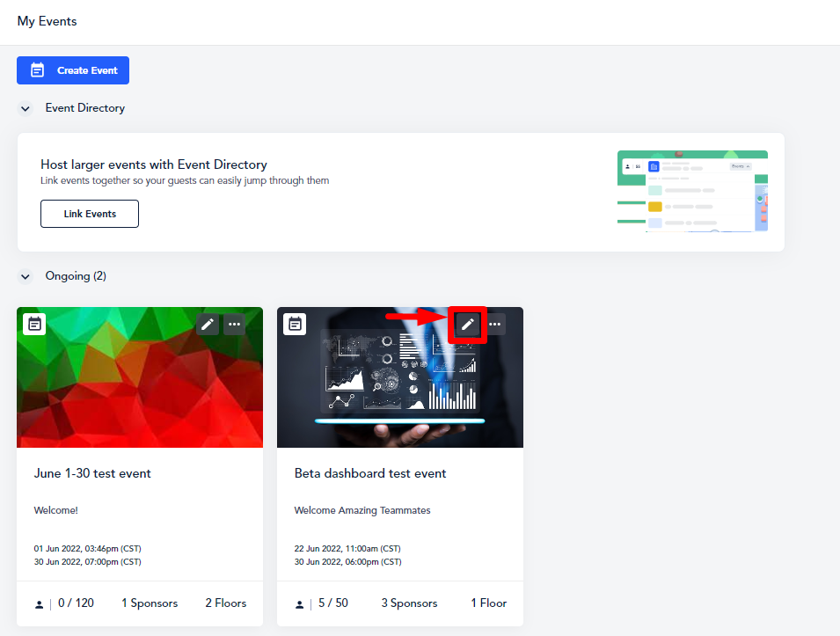Click '1 Sponsors' on June event card
Screen dimensions: 840x636
(150, 603)
